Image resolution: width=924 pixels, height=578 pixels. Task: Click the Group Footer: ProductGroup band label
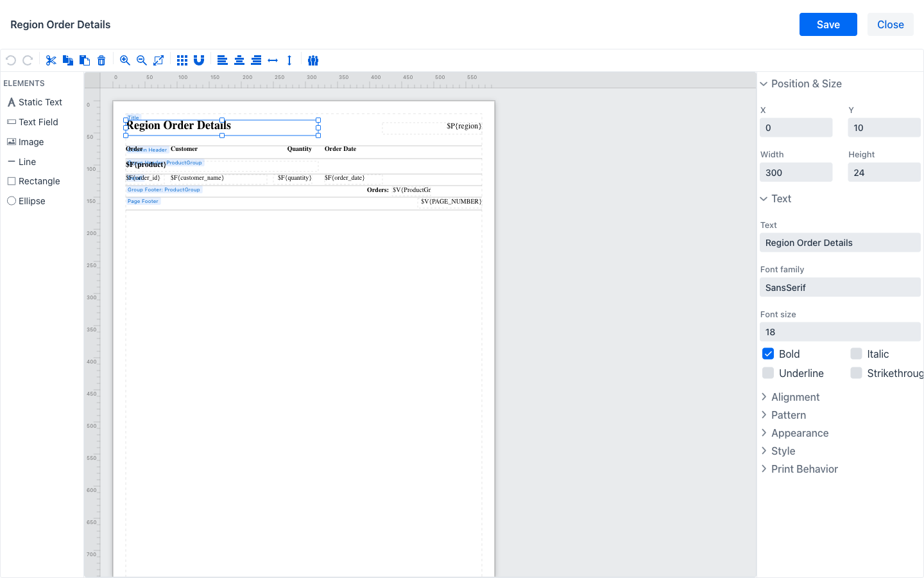click(x=164, y=190)
